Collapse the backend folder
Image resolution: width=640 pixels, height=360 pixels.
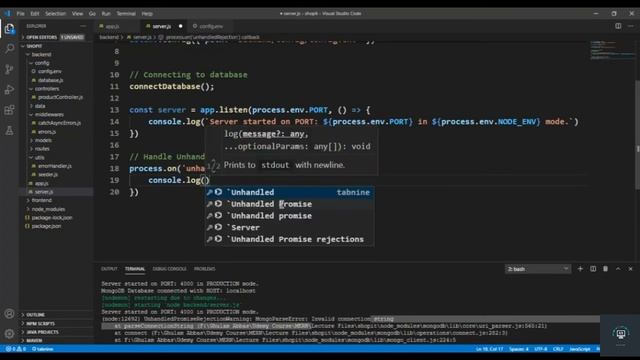(56, 54)
